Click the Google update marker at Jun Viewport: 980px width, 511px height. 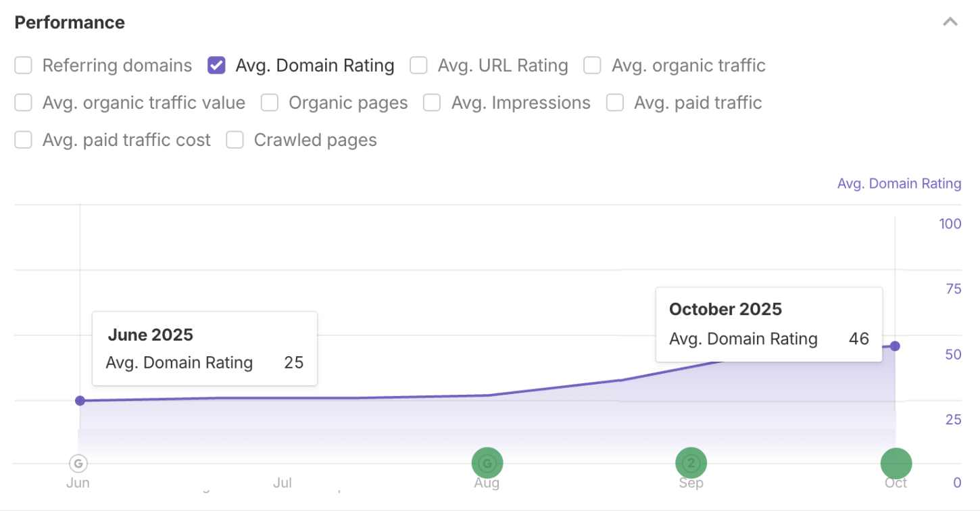pos(78,464)
